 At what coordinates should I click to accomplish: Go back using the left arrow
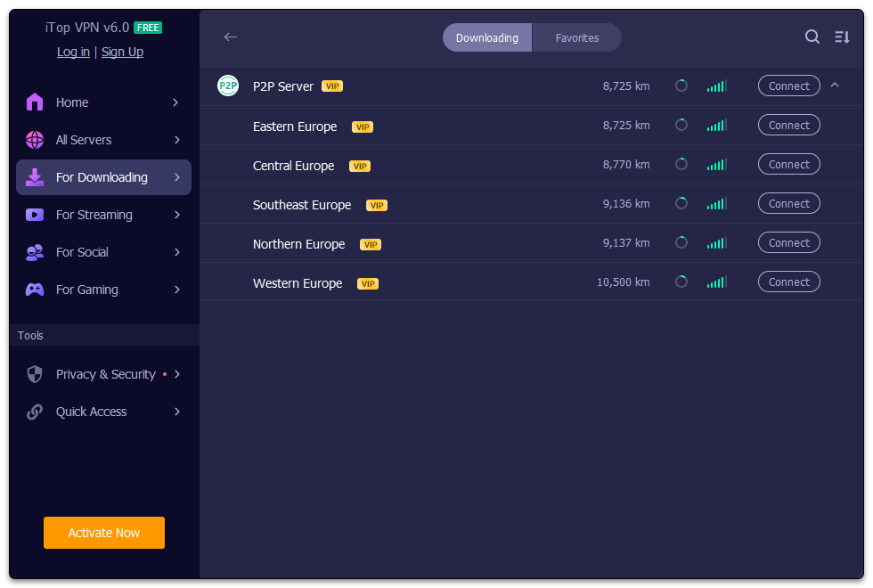point(231,37)
